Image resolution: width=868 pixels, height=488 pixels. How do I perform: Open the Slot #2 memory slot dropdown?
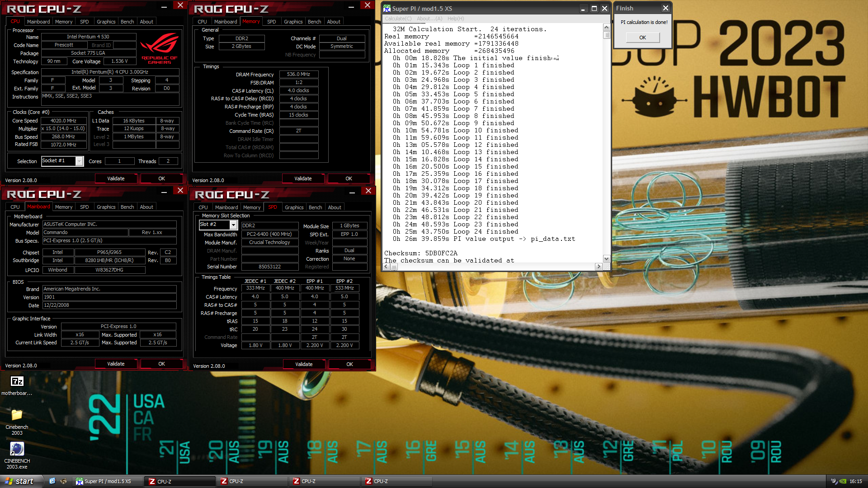tap(233, 225)
